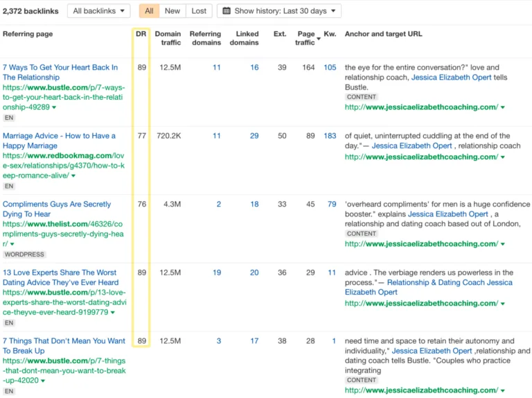Click referring domains 2 in thelist row
This screenshot has height=398, width=532.
coord(219,204)
